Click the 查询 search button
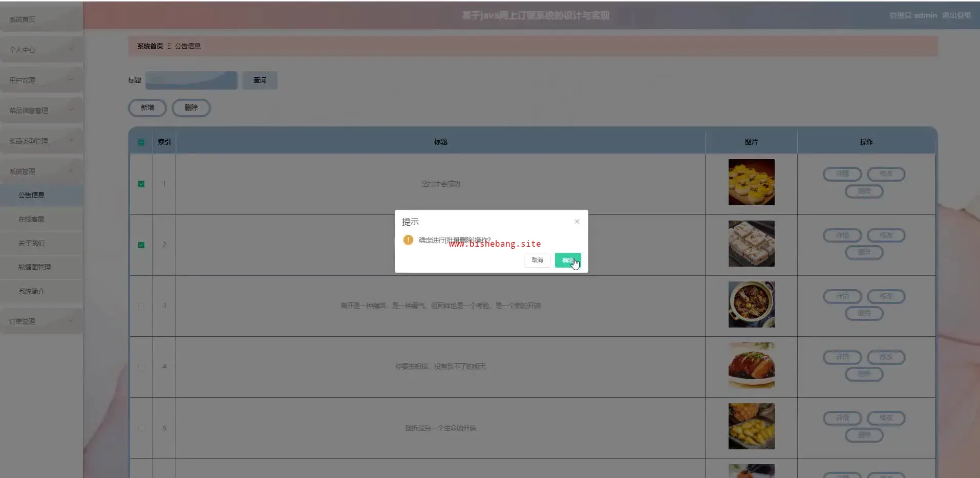980x478 pixels. tap(260, 80)
